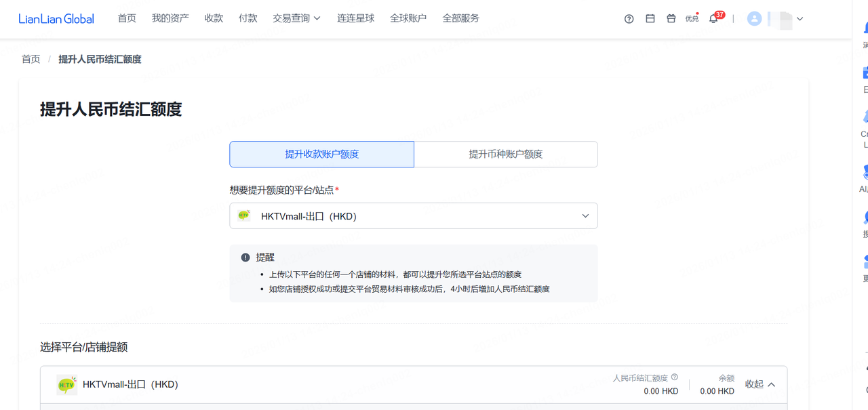Click the 首页 breadcrumb link

coord(31,60)
